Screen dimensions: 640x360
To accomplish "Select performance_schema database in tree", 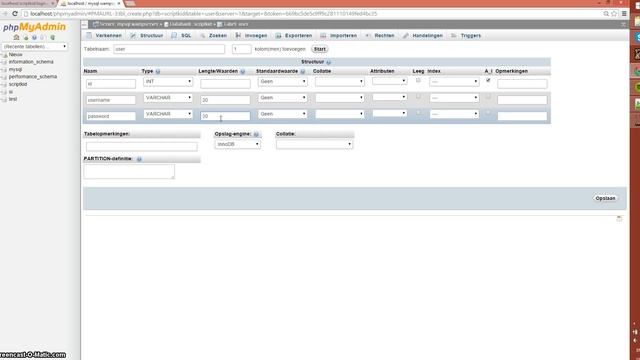I will pos(33,77).
